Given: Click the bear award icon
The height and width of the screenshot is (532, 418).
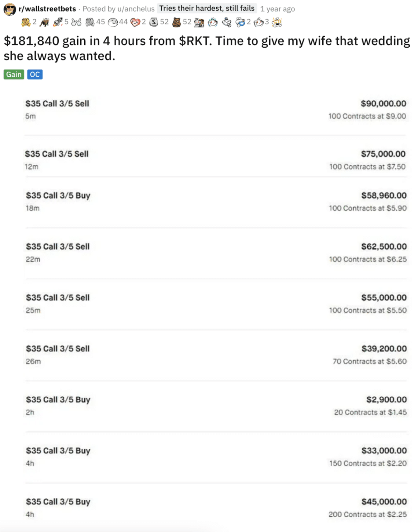Looking at the screenshot, I should (x=176, y=22).
